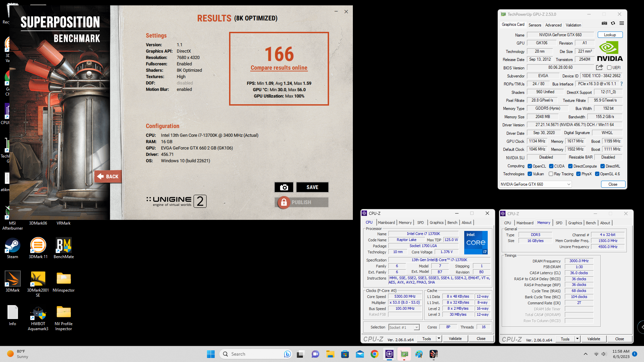Toggle the OpenGL 4.6 checkbox

click(597, 174)
